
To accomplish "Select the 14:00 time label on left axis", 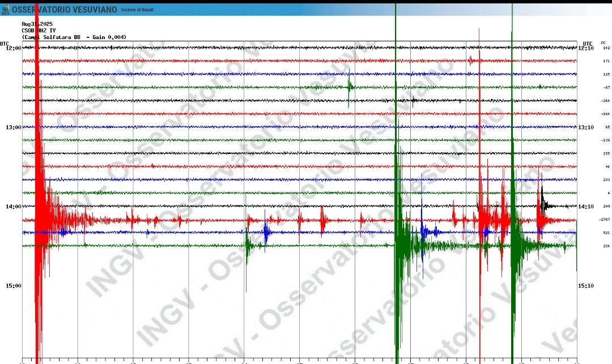I will coord(13,207).
